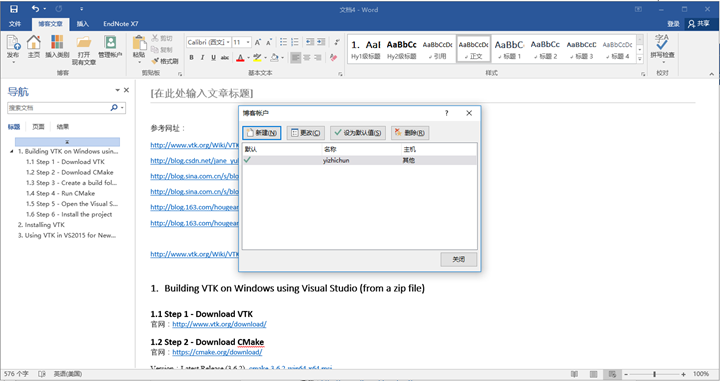Open the Calibri font name dropdown
Image resolution: width=720 pixels, height=381 pixels.
click(x=228, y=42)
